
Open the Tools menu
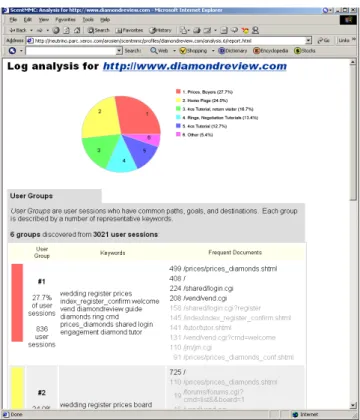(88, 20)
